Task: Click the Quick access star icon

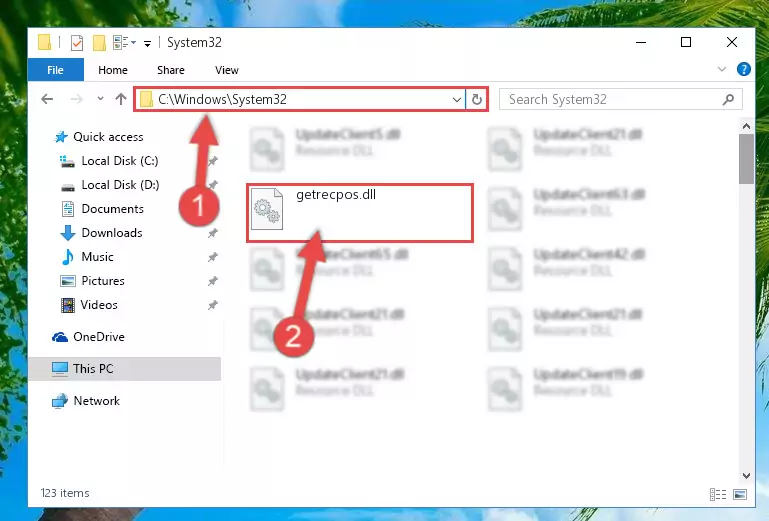Action: (61, 137)
